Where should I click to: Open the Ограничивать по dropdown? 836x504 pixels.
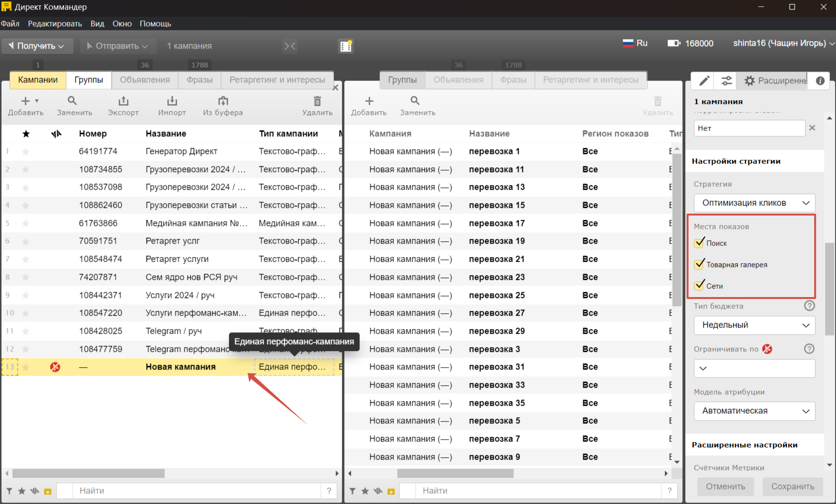[754, 368]
